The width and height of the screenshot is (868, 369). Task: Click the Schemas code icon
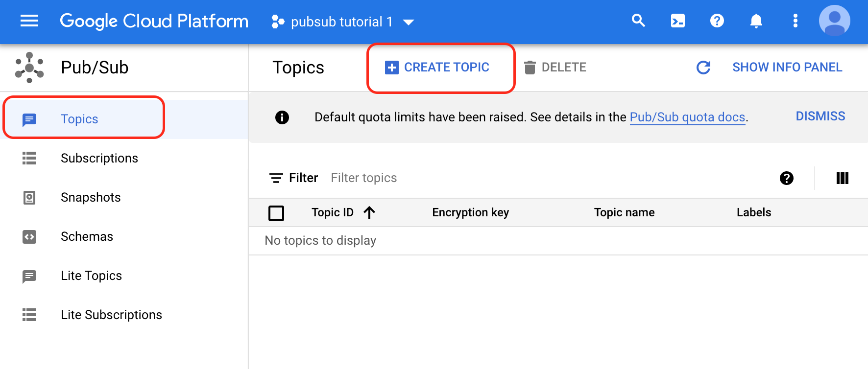point(29,237)
